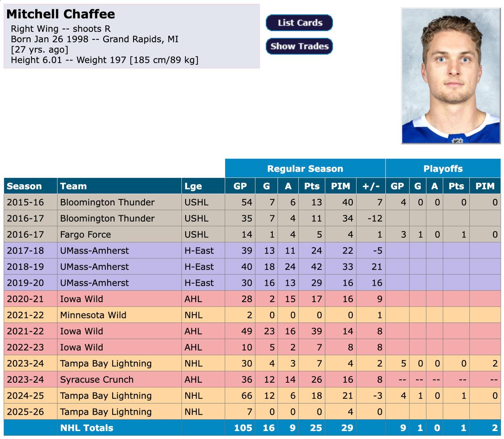Click the Pts column header
This screenshot has height=439, width=504.
[x=311, y=186]
